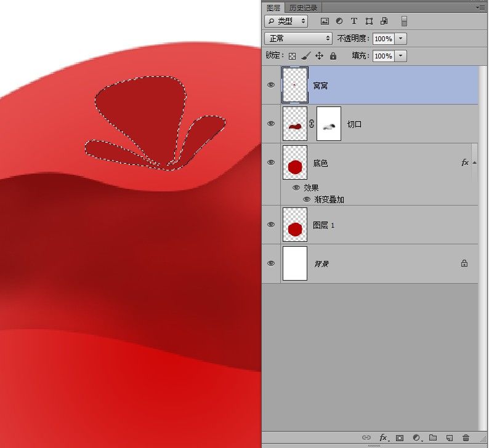Collapse the 底色 layer effects list

[473, 162]
